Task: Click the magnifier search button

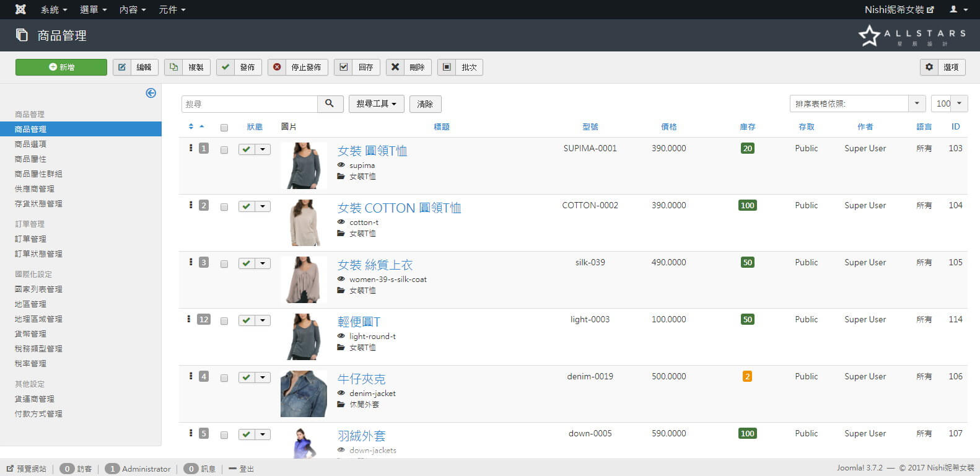Action: coord(330,104)
